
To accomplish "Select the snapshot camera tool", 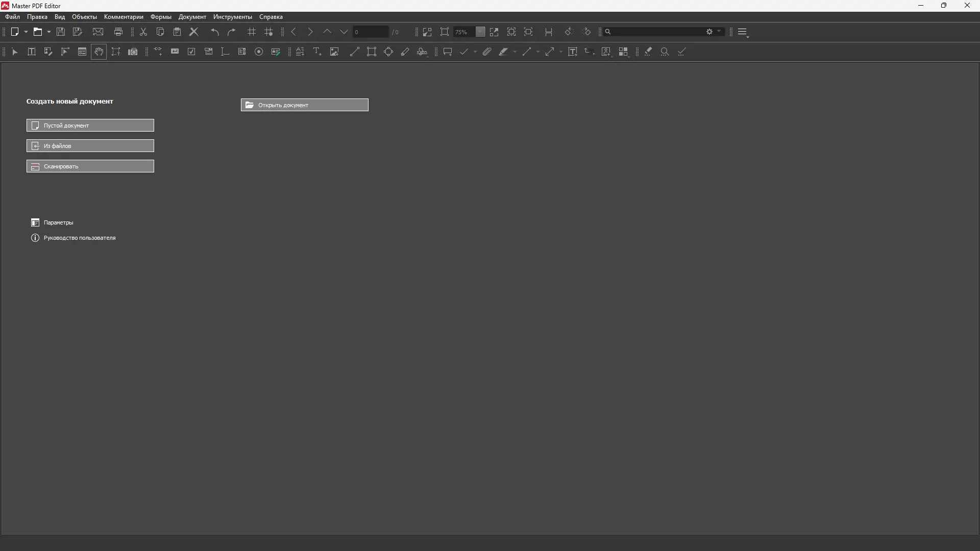I will click(132, 52).
